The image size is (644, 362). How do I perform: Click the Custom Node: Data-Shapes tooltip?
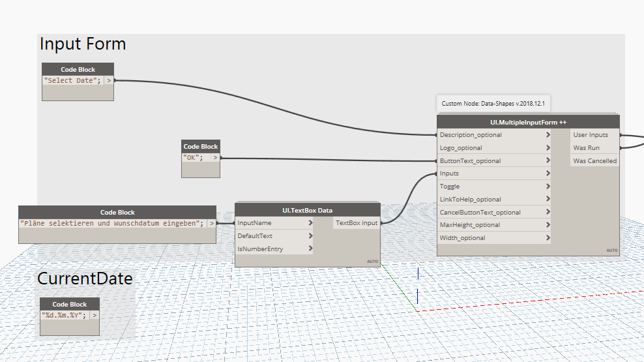[x=493, y=104]
